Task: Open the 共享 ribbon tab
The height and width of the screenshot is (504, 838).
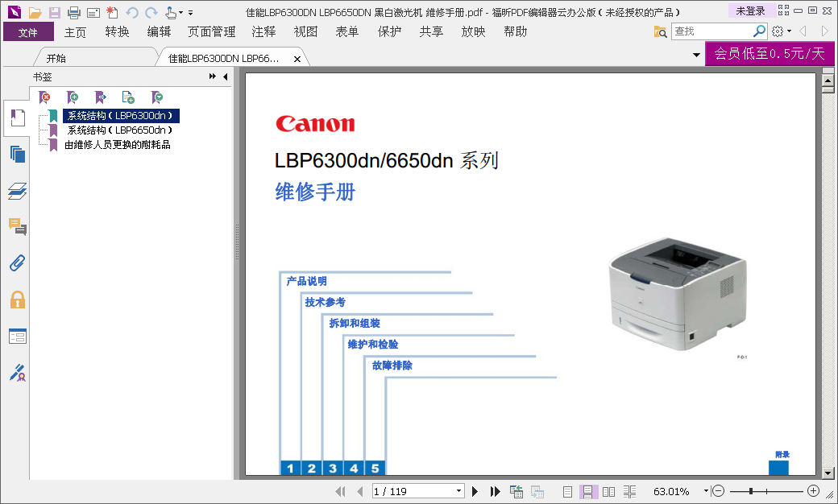Action: [x=431, y=32]
